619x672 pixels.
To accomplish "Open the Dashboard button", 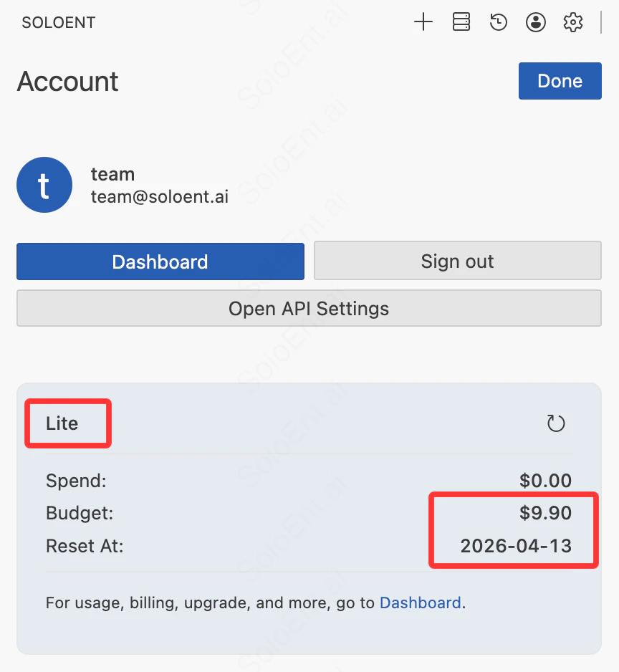I will 160,261.
